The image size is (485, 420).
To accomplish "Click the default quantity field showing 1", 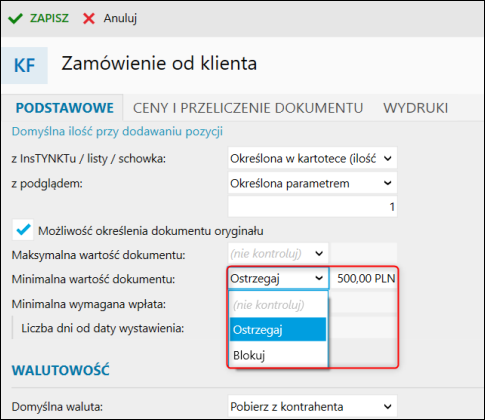I will coord(312,207).
